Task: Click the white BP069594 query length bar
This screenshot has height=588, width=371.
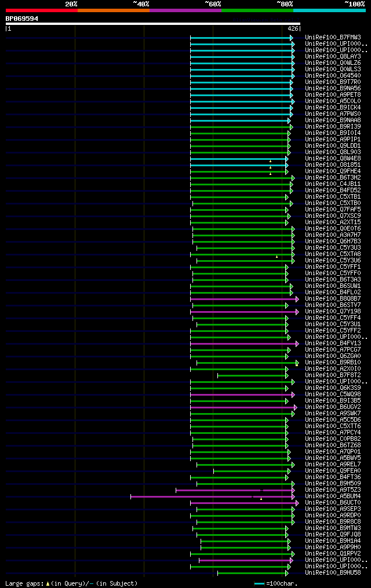Action: 152,24
